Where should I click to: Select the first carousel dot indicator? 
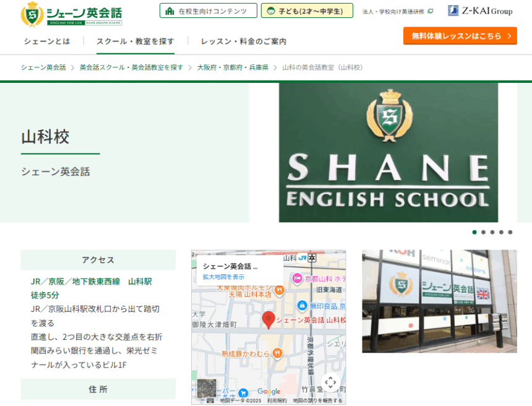(x=474, y=232)
